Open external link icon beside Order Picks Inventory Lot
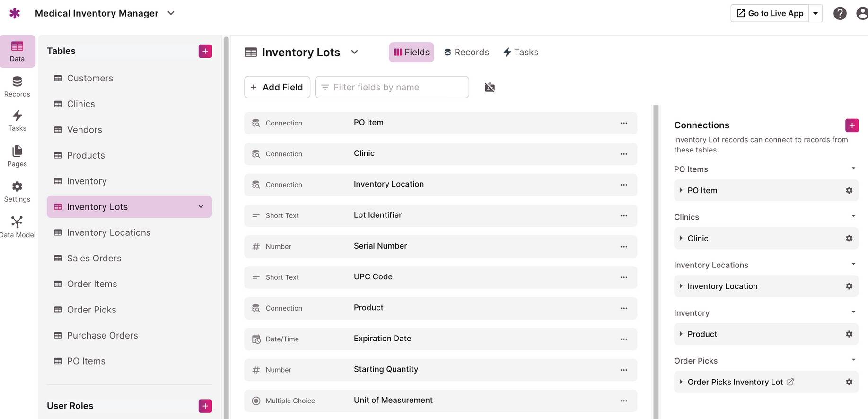The image size is (868, 419). [x=790, y=382]
